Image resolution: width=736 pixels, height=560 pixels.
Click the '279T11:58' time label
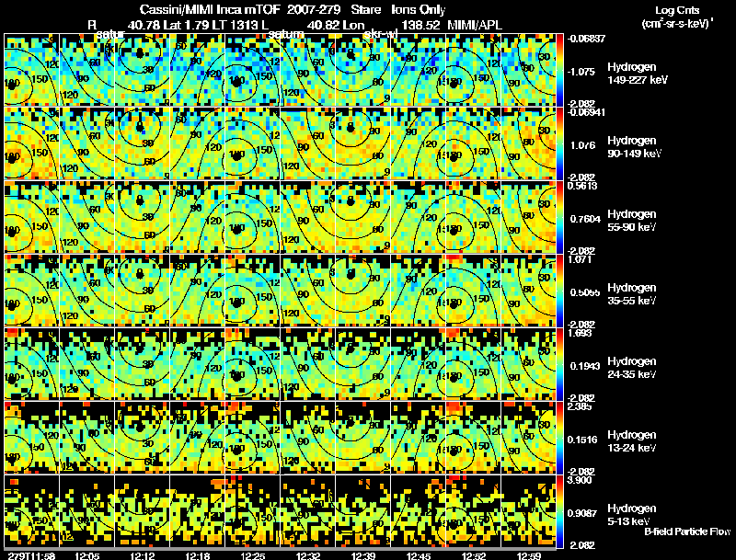(x=31, y=555)
